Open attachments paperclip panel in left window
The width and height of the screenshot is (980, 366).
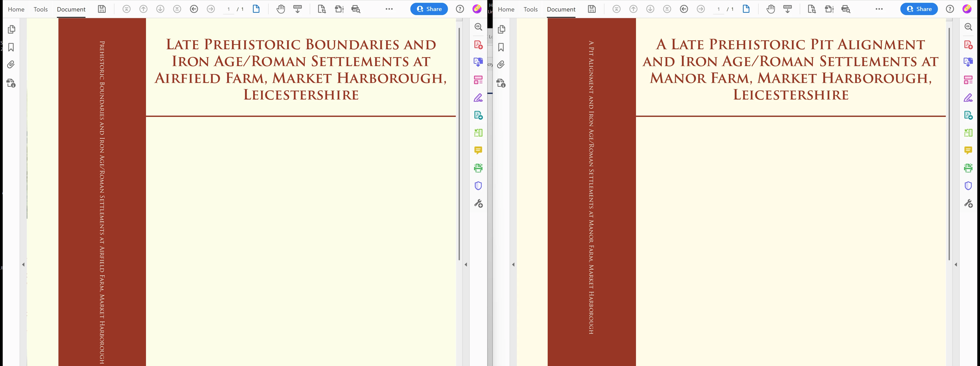(x=11, y=65)
